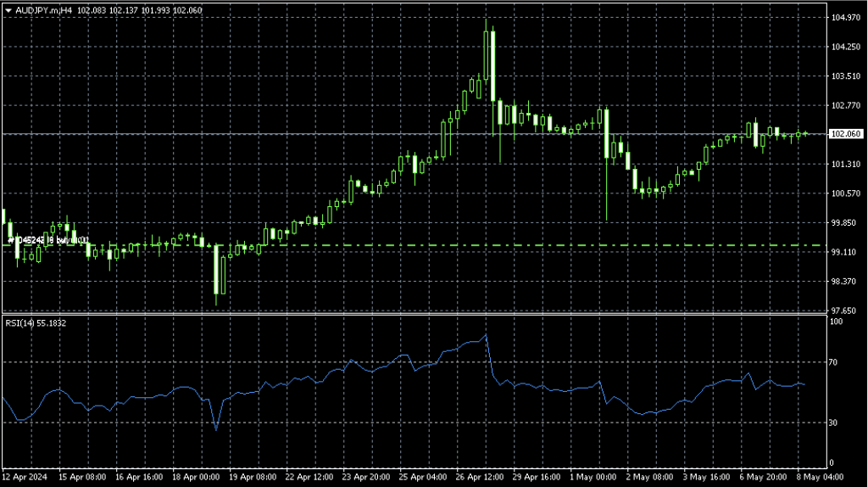This screenshot has width=868, height=487.
Task: Click the RSI line peak near 26 Apr
Action: click(486, 336)
